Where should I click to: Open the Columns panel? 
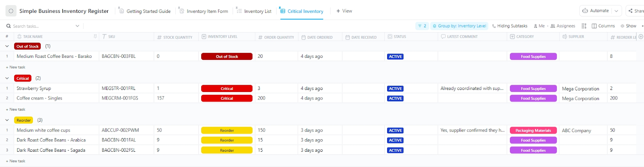[603, 26]
